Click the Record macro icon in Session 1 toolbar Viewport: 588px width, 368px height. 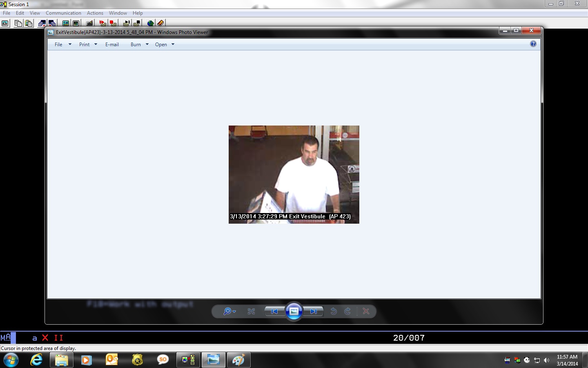pos(102,23)
